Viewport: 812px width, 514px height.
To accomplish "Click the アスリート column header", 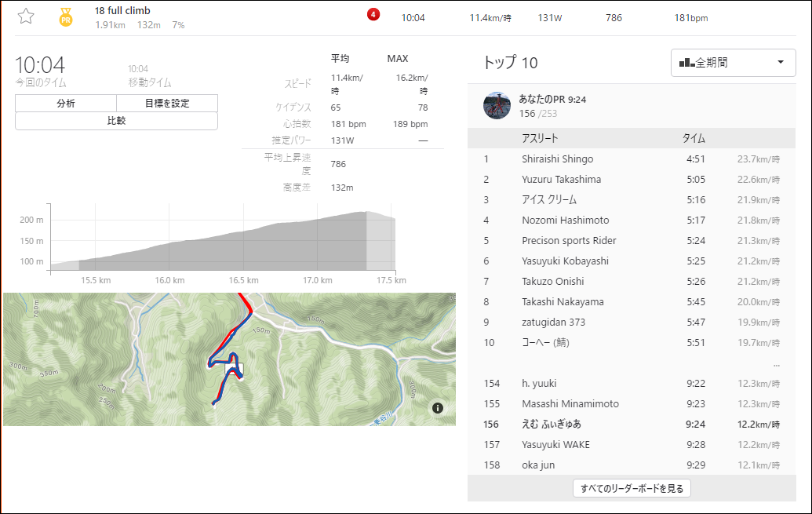I will point(540,138).
